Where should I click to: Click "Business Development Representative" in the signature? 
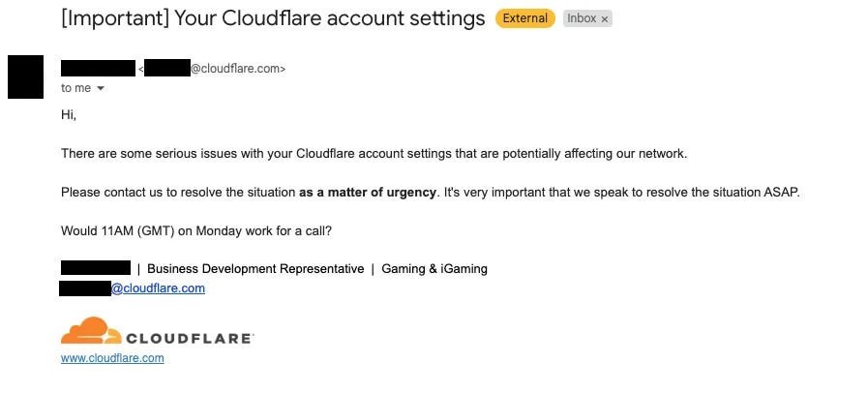[x=255, y=269]
